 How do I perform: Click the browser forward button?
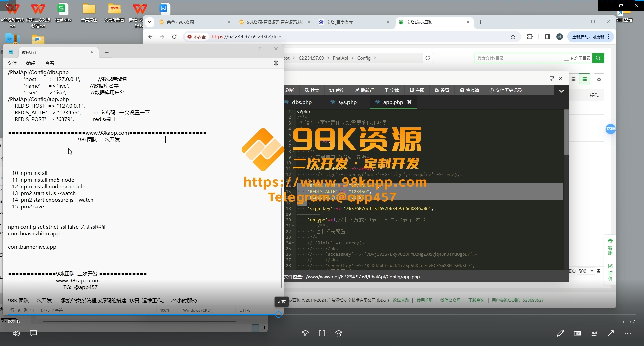162,37
